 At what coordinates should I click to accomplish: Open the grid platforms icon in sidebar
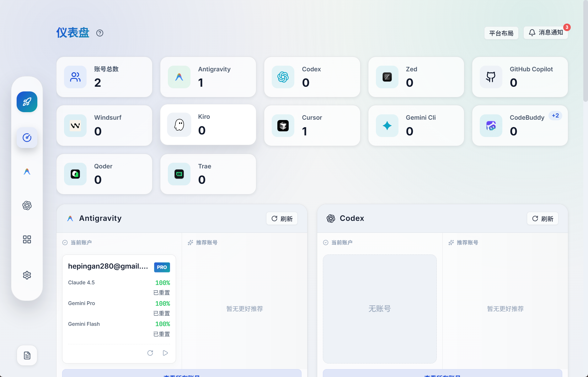click(27, 239)
